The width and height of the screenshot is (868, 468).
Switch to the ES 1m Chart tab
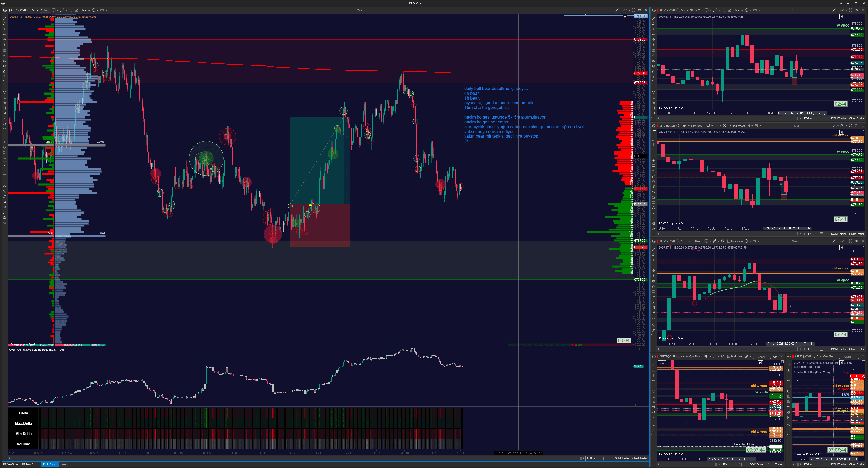point(11,464)
